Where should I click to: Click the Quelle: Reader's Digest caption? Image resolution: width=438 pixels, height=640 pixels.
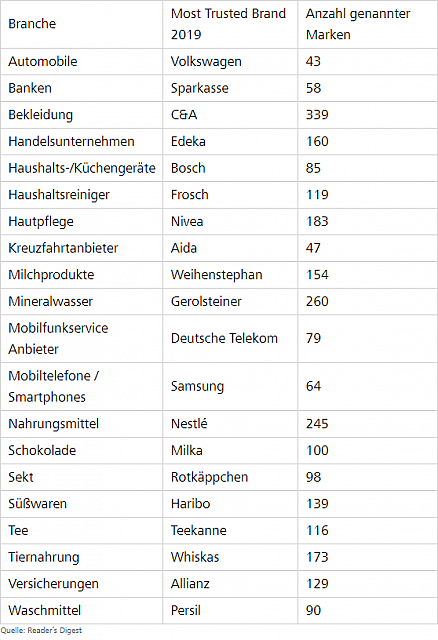41,631
